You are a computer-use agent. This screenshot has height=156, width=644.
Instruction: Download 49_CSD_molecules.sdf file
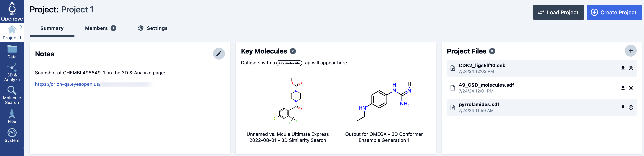(x=623, y=88)
